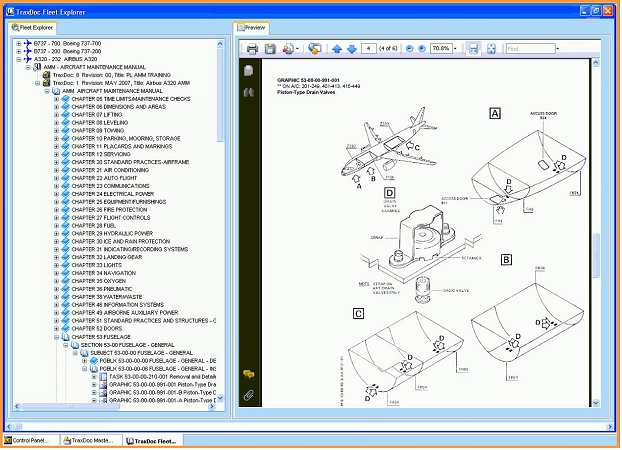Click the page number input field
622x450 pixels.
(372, 48)
